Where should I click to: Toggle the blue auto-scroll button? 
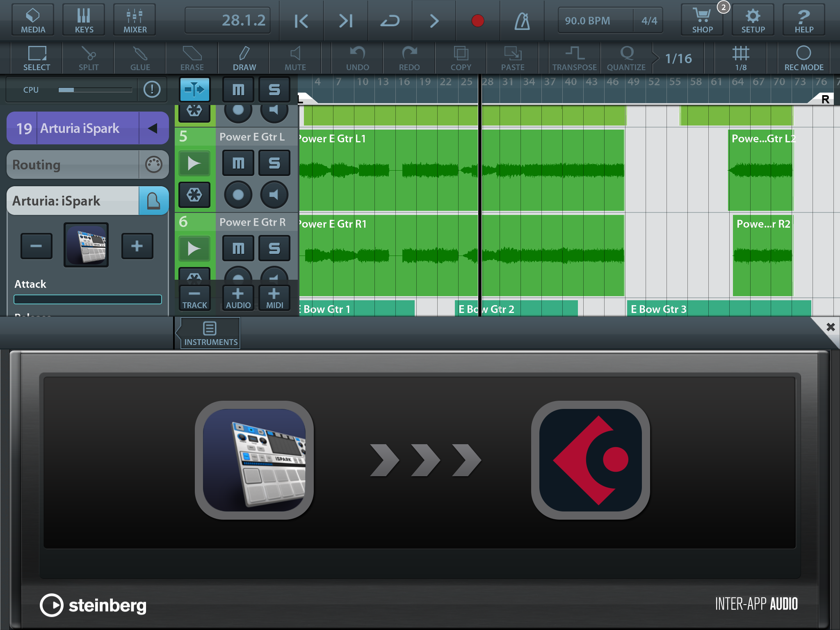tap(195, 89)
